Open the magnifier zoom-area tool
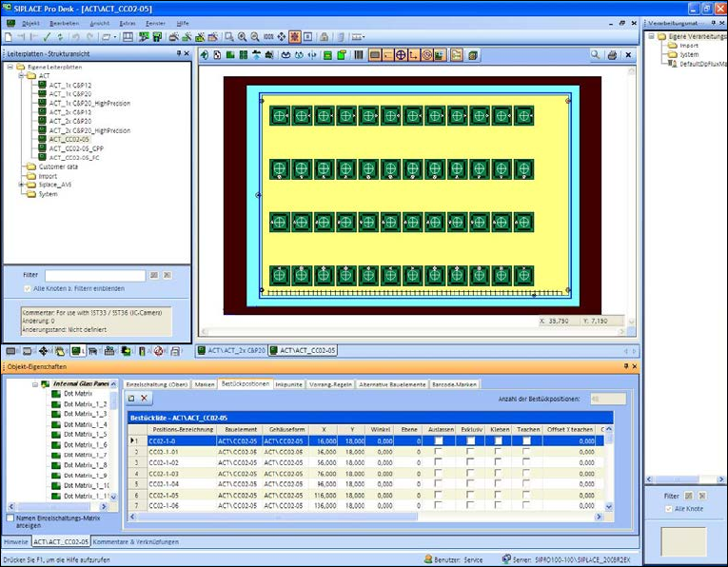 (229, 37)
